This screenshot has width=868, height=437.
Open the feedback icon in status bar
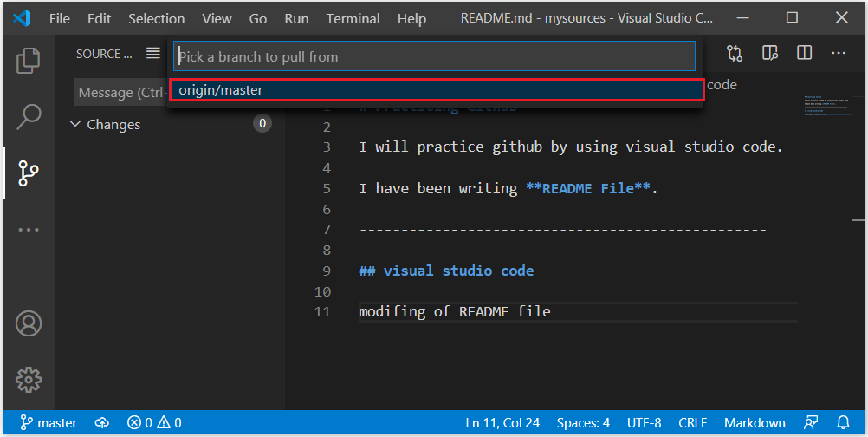(x=811, y=423)
